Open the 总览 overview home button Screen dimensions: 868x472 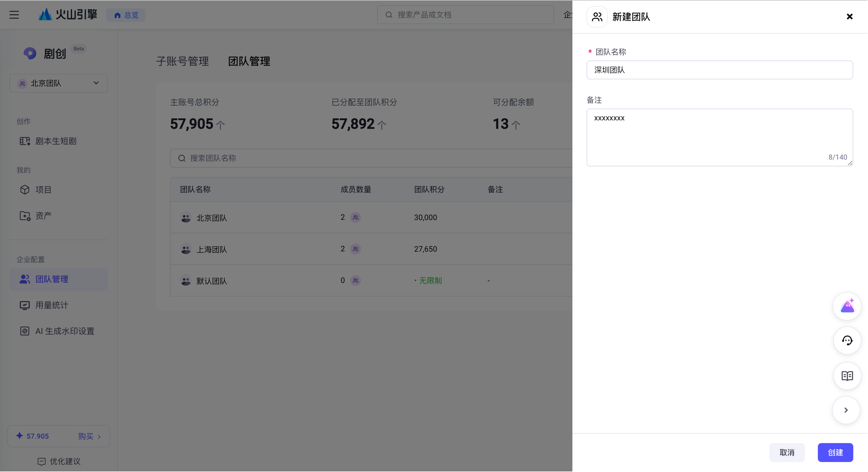[126, 15]
